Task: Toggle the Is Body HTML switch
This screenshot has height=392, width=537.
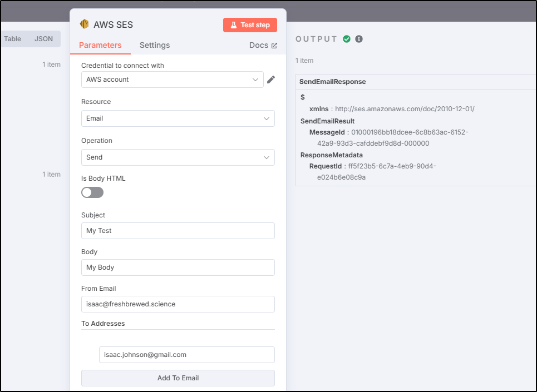Action: tap(92, 192)
